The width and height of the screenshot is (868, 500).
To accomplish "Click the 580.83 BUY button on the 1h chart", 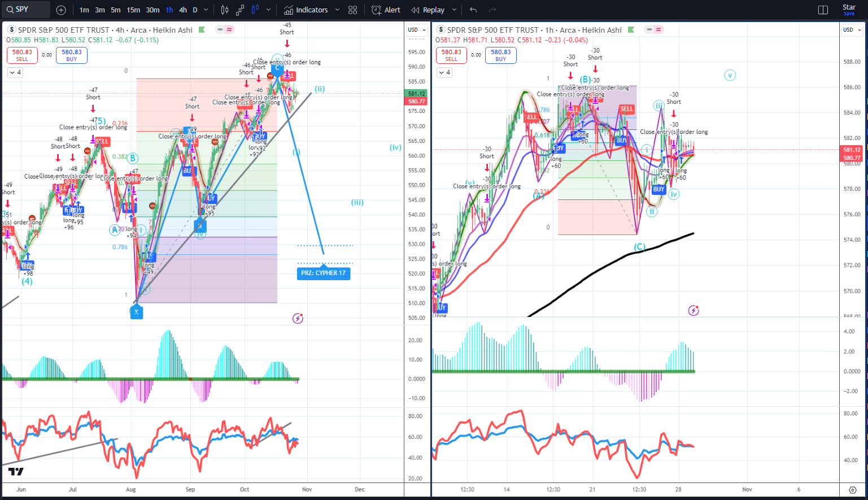I will (501, 55).
